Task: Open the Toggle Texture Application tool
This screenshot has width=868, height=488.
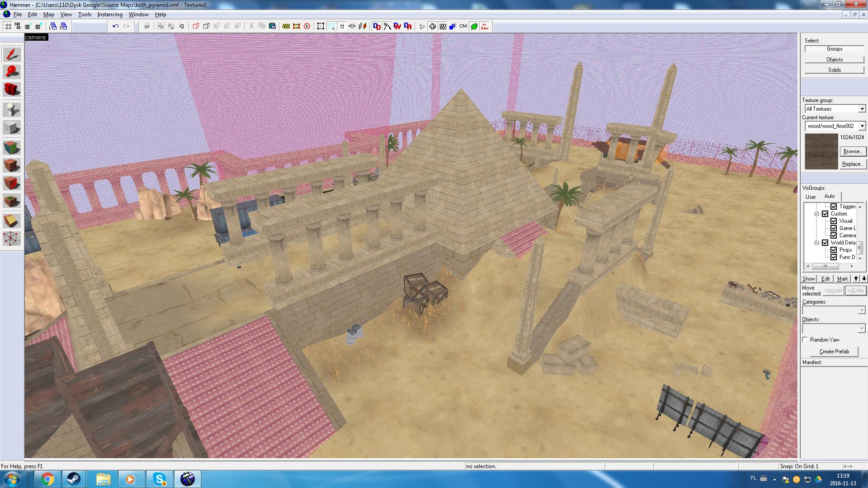Action: [12, 148]
